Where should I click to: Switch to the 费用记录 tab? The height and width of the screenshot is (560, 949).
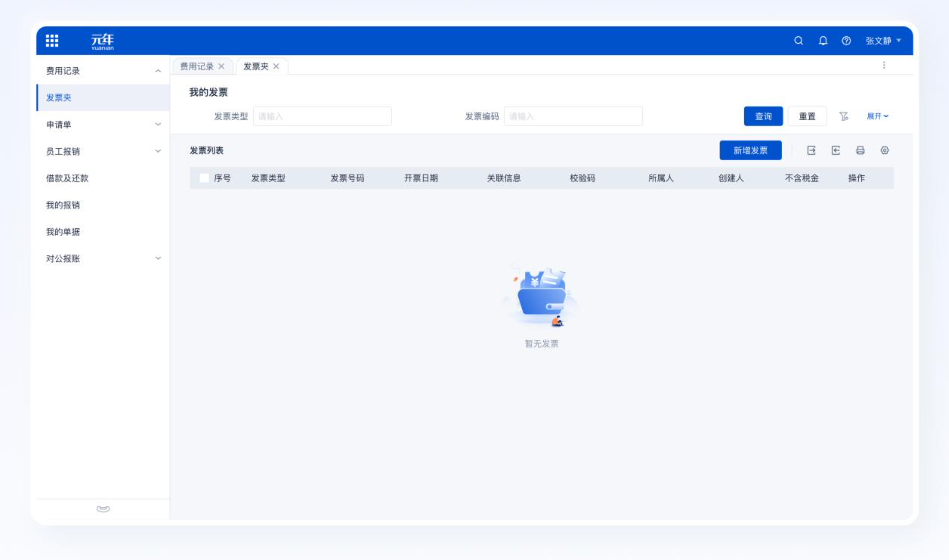197,66
